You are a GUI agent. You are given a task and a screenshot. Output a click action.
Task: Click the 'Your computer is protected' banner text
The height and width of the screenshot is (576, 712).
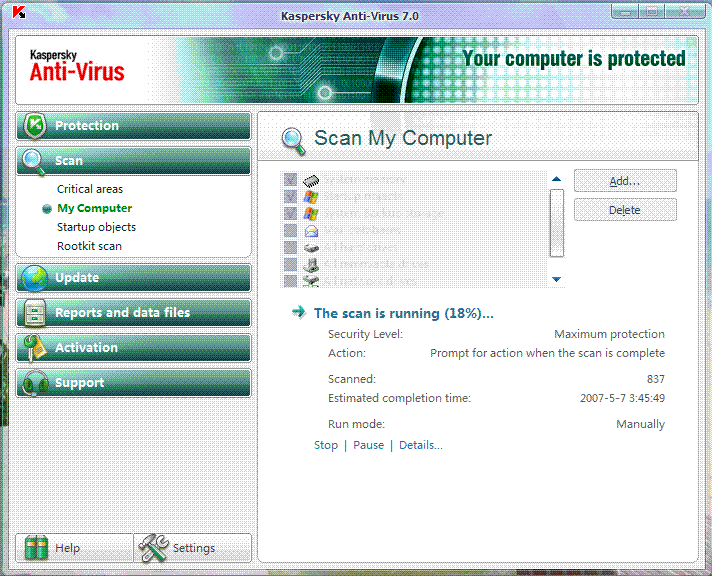pos(574,59)
